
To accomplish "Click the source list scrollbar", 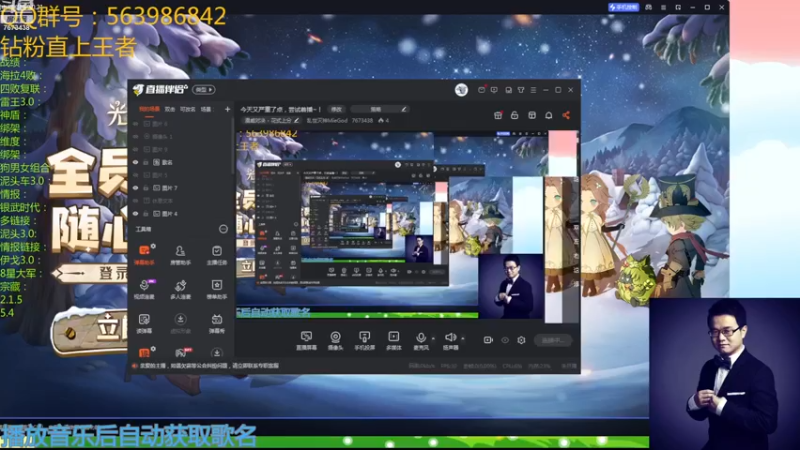I will (233, 145).
